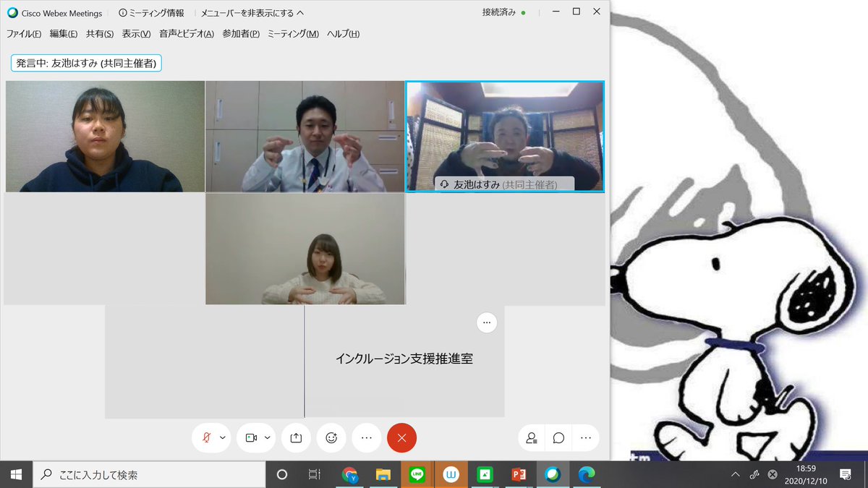The height and width of the screenshot is (488, 868).
Task: Unmute the microphone button
Action: 207,437
